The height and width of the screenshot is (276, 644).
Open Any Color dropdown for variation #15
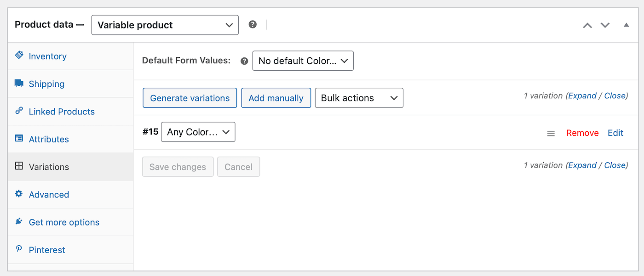click(x=198, y=132)
